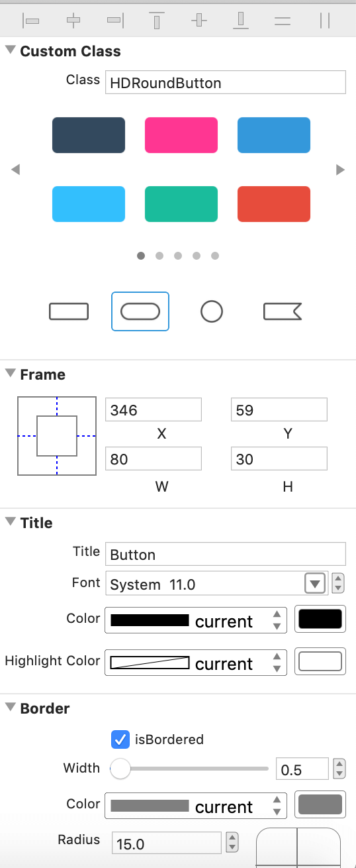Viewport: 356px width, 868px height.
Task: Click the align left edges icon
Action: click(31, 21)
